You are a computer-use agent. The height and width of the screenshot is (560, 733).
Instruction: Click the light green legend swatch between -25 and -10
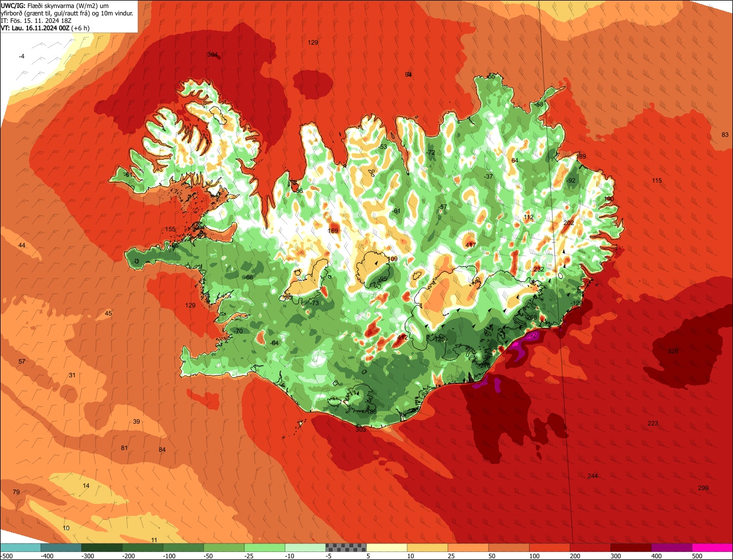[x=265, y=548]
